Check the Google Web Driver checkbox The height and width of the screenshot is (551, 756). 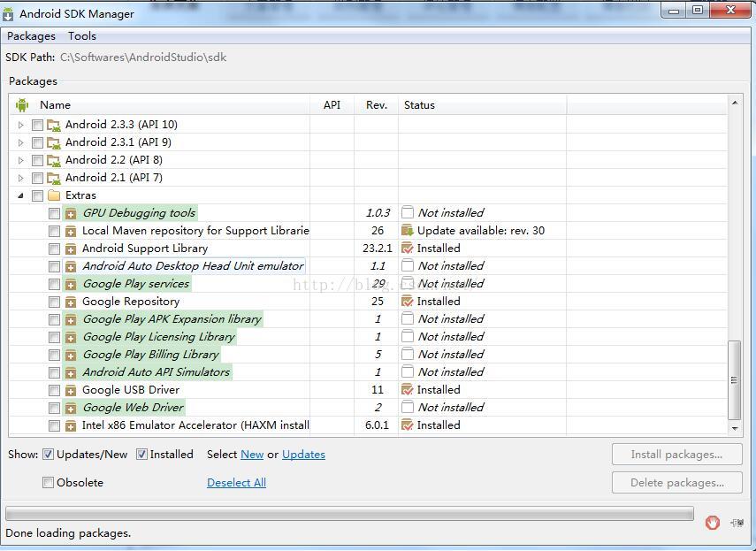pos(54,409)
